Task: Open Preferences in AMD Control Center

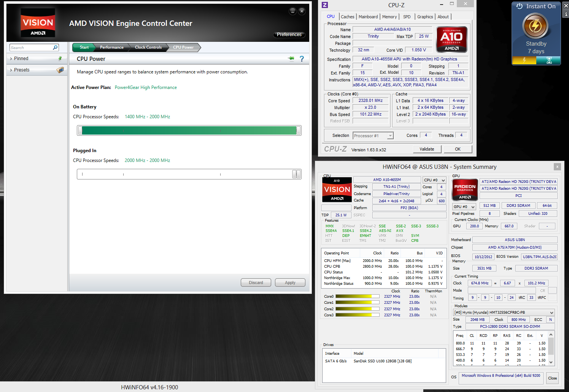Action: coord(289,35)
